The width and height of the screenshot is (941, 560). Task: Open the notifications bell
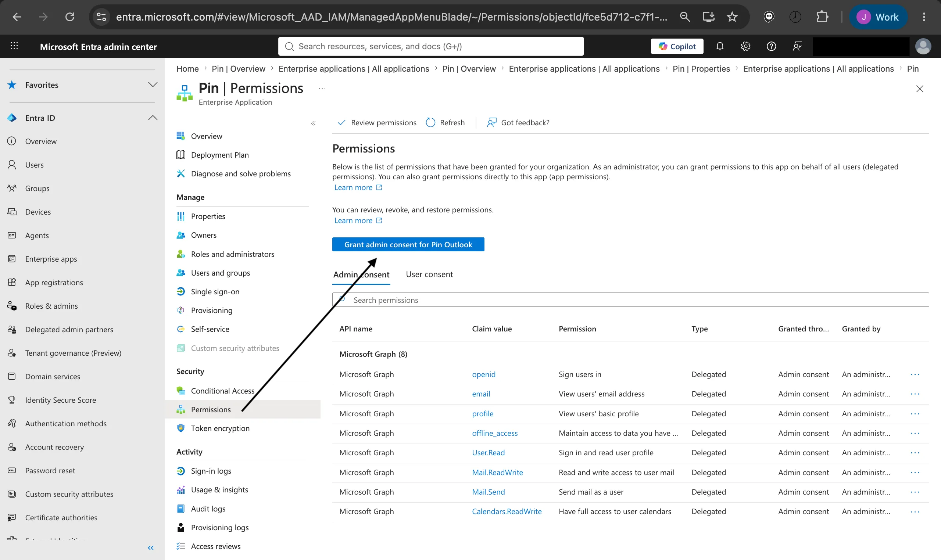pos(720,46)
